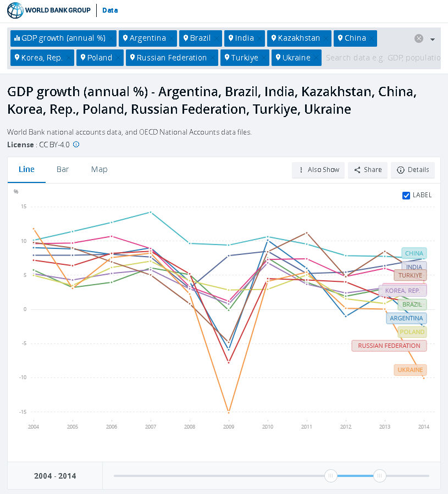
Task: Toggle the CHINA series label in chart
Action: 414,253
